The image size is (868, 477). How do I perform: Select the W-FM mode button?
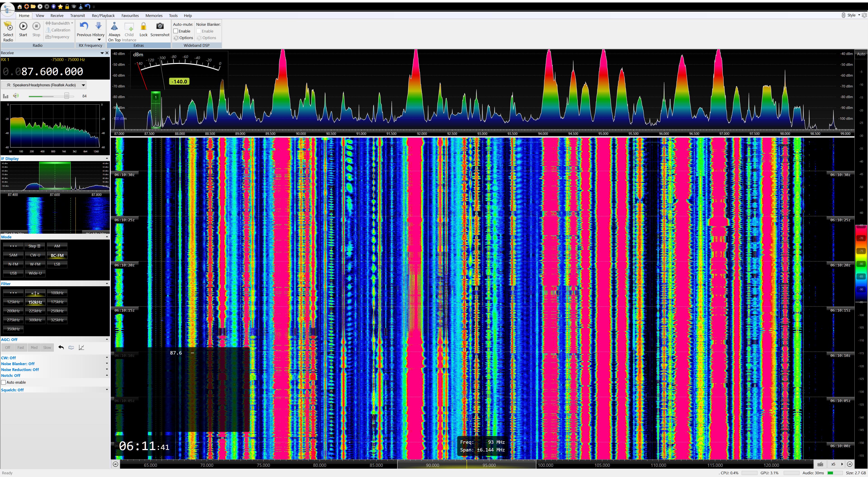35,264
